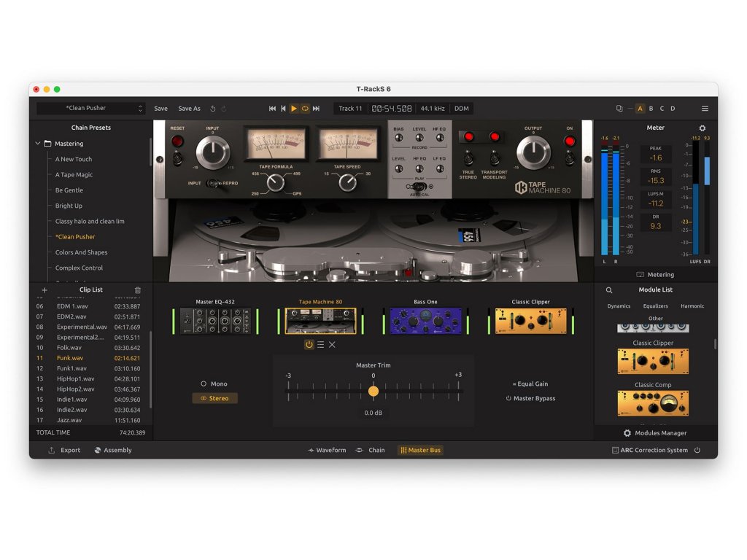Toggle Master Bypass
Screen dimensions: 747x560
click(530, 398)
